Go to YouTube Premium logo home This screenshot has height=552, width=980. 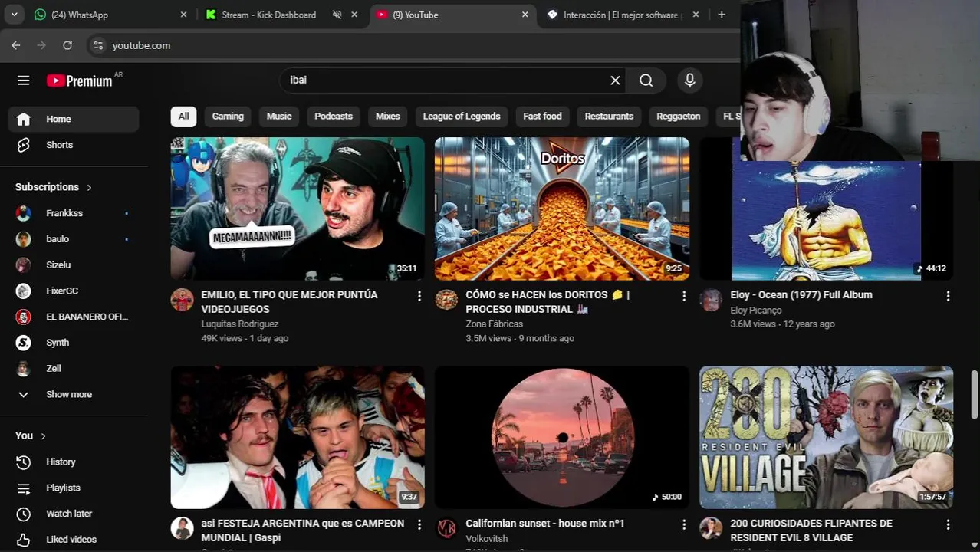pos(80,80)
